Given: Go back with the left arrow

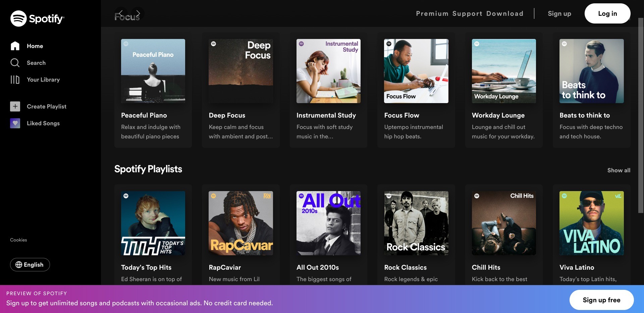Looking at the screenshot, I should pyautogui.click(x=121, y=13).
